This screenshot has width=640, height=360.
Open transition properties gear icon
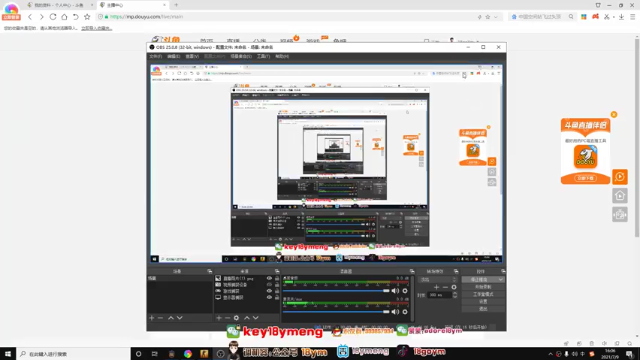click(x=454, y=287)
